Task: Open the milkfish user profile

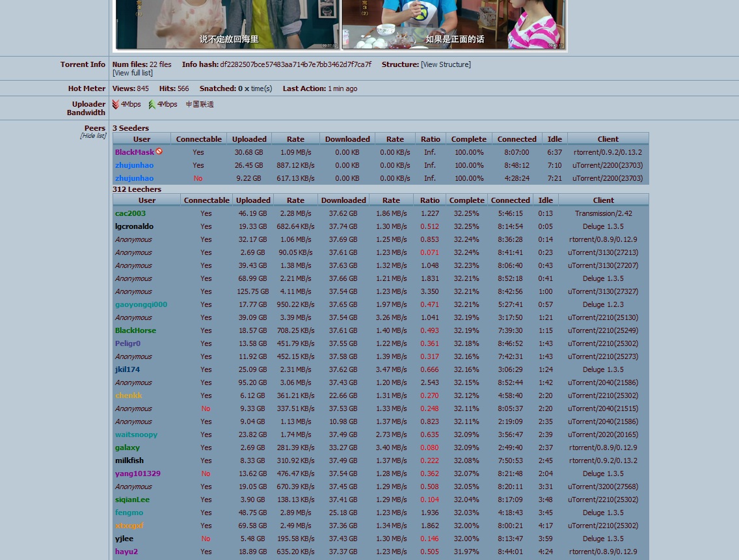Action: click(129, 460)
